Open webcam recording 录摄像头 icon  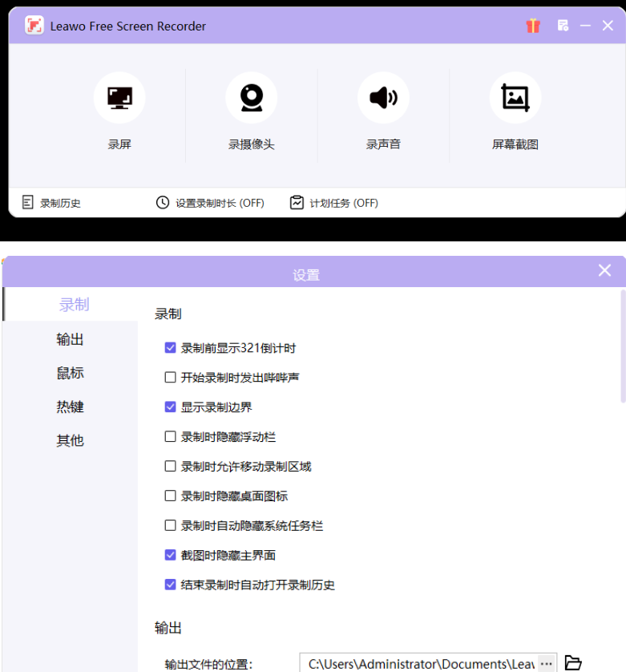[252, 98]
